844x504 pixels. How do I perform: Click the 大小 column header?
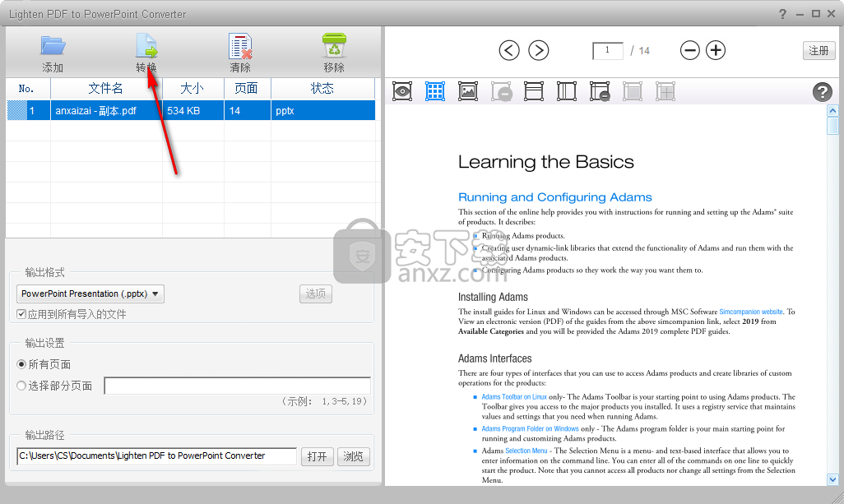coord(192,89)
